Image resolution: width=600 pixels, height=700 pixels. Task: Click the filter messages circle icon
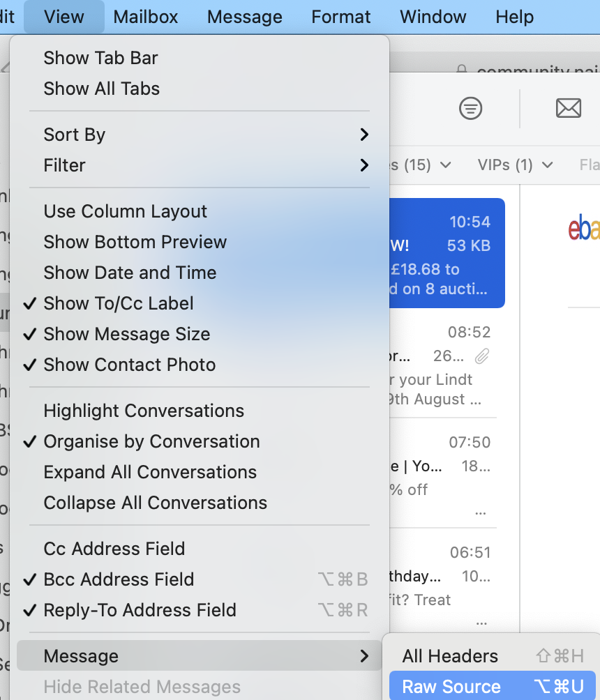471,108
